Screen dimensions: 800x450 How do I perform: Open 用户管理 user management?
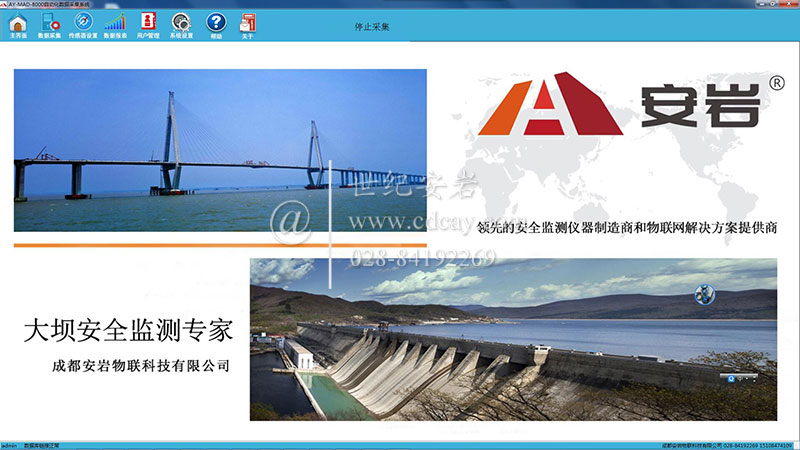pyautogui.click(x=148, y=24)
